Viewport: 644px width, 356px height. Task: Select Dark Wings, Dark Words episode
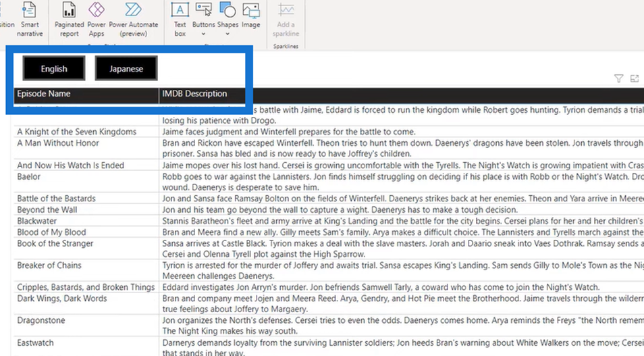coord(61,299)
